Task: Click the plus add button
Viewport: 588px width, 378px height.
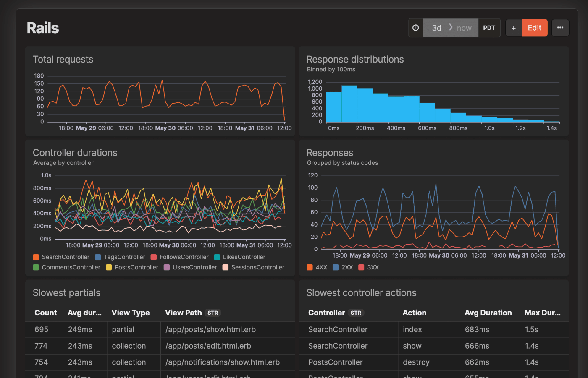Action: [x=514, y=28]
